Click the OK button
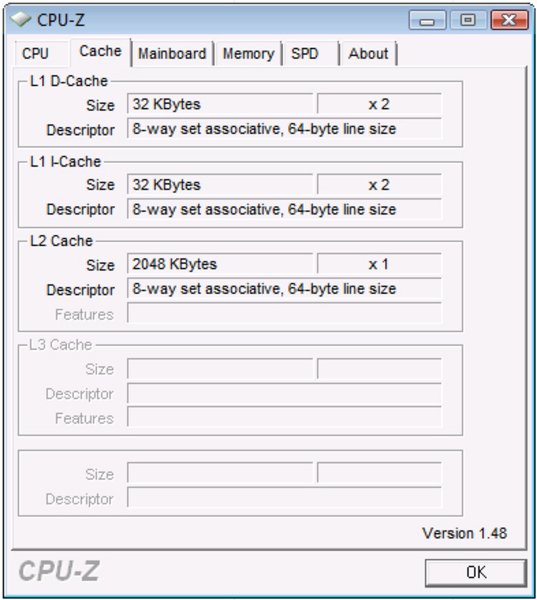 pos(476,572)
